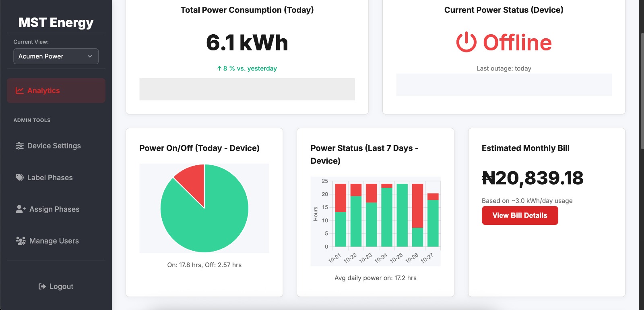Click the Device Settings sliders icon
Image resolution: width=644 pixels, height=310 pixels.
pos(19,146)
